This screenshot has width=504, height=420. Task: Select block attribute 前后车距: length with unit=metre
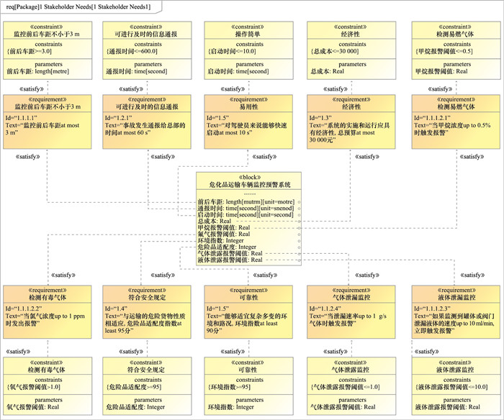(246, 202)
